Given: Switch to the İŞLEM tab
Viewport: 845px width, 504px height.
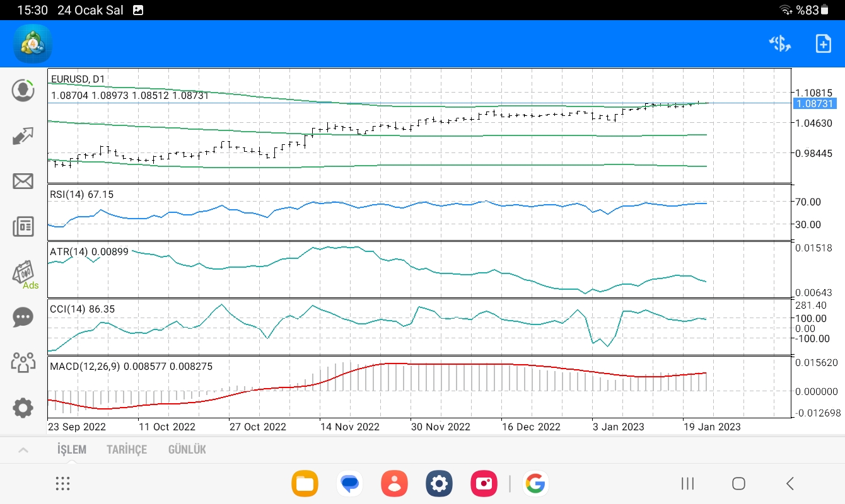Looking at the screenshot, I should [72, 450].
